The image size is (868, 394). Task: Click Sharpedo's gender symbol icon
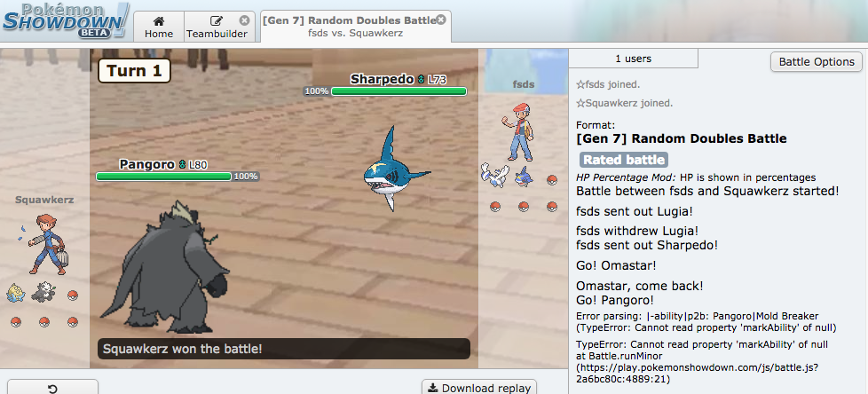421,80
